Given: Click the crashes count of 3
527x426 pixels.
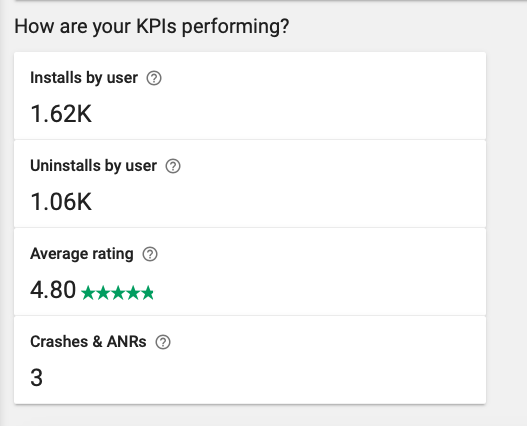Looking at the screenshot, I should pyautogui.click(x=37, y=378).
